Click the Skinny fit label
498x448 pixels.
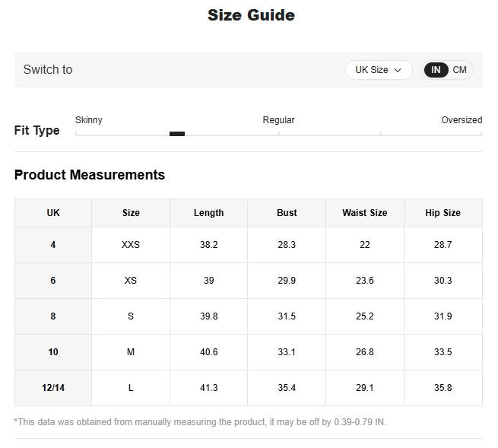point(89,120)
